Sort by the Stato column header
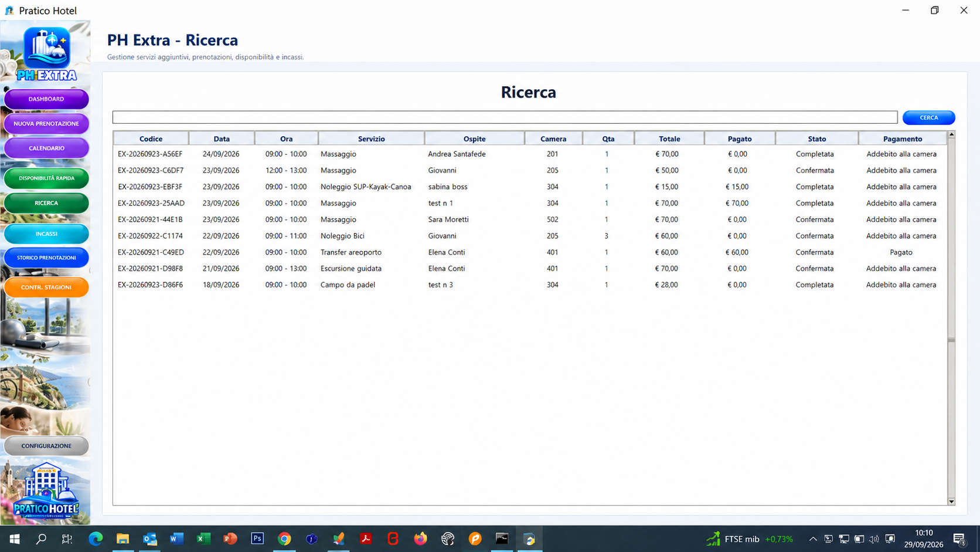 pos(816,138)
